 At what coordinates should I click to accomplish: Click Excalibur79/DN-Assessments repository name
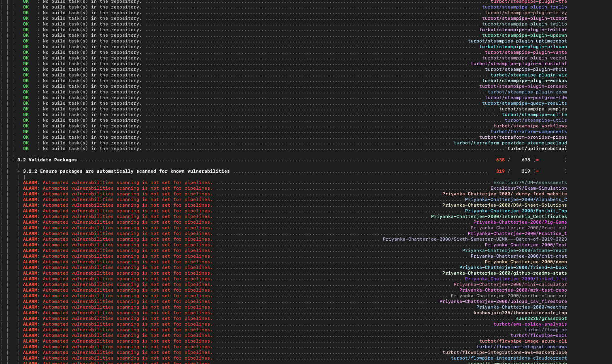(x=530, y=183)
